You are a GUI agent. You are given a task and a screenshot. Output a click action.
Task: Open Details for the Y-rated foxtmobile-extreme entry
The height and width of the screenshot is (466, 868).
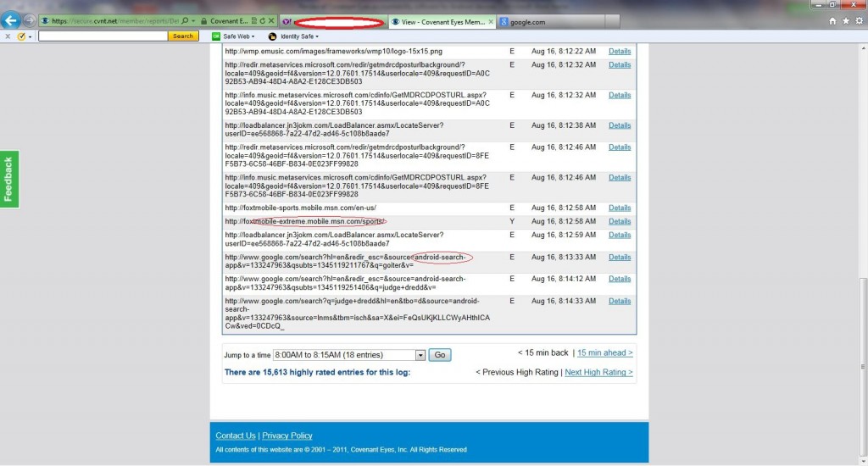pos(620,221)
